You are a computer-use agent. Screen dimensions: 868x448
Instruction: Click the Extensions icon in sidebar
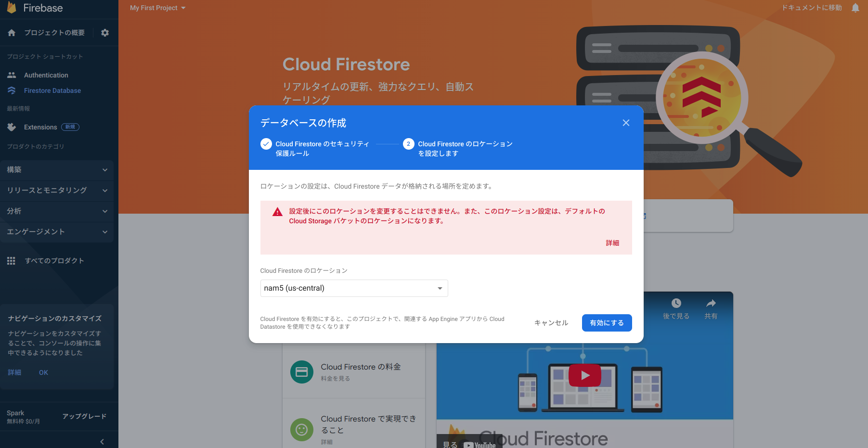click(x=12, y=127)
